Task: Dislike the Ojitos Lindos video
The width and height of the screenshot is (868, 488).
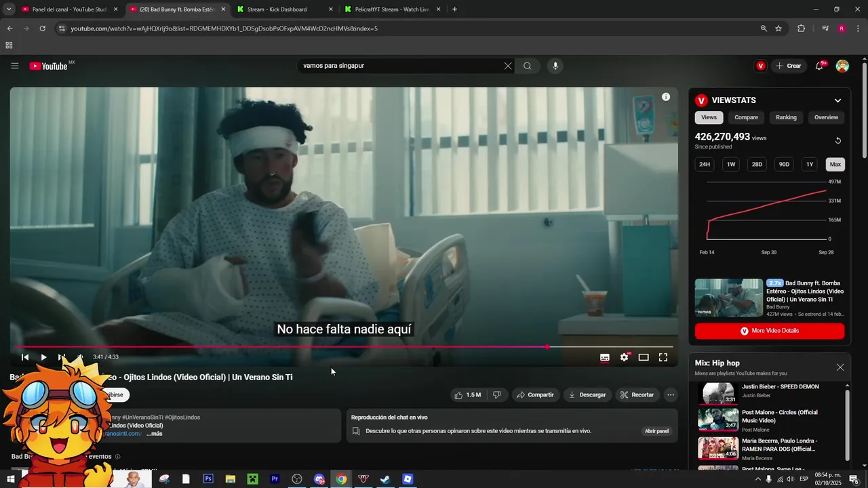Action: 496,394
